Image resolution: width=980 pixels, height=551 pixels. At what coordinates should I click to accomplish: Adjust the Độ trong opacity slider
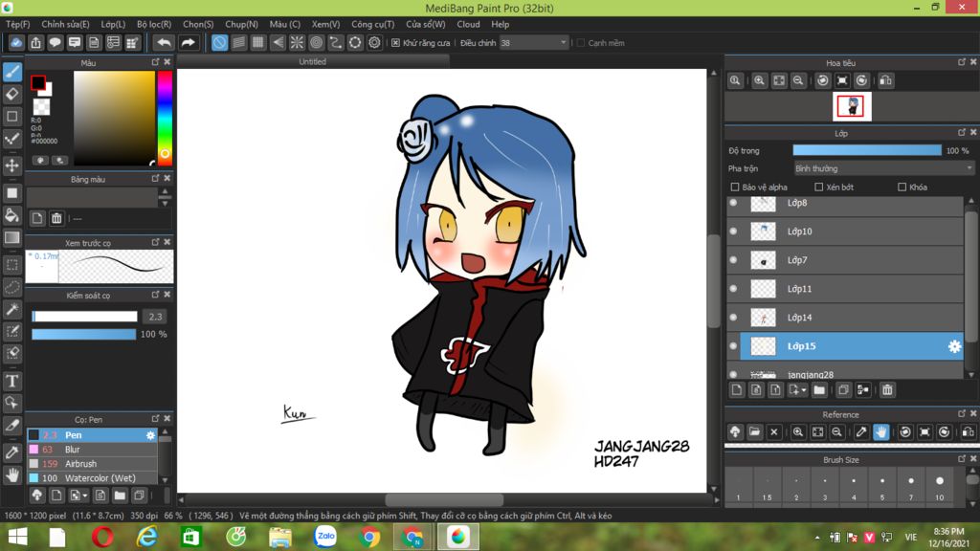pyautogui.click(x=867, y=150)
